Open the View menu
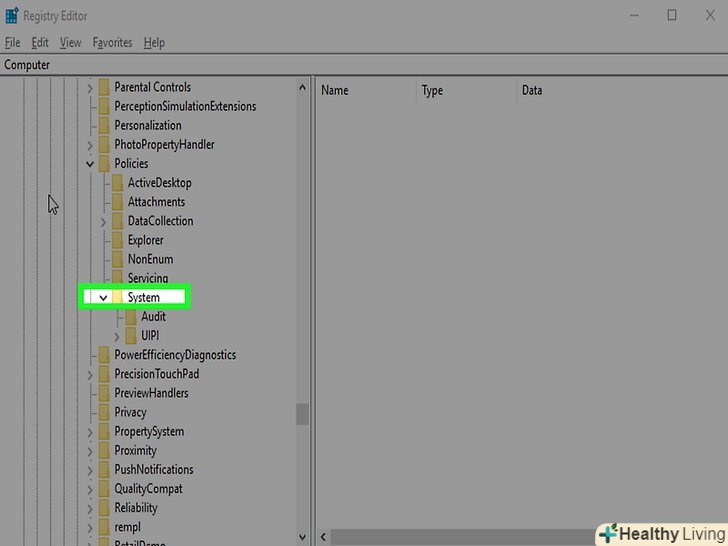This screenshot has height=546, width=728. point(70,43)
